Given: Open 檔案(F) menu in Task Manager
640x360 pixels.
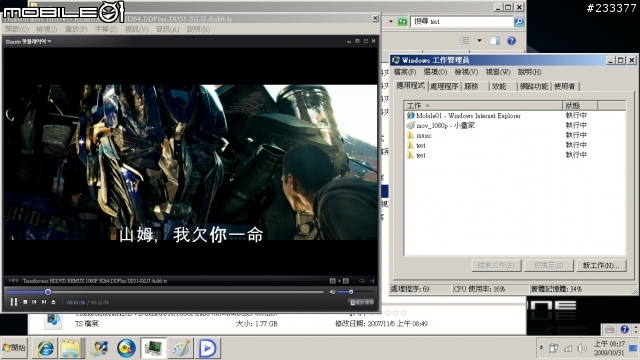Looking at the screenshot, I should point(405,72).
